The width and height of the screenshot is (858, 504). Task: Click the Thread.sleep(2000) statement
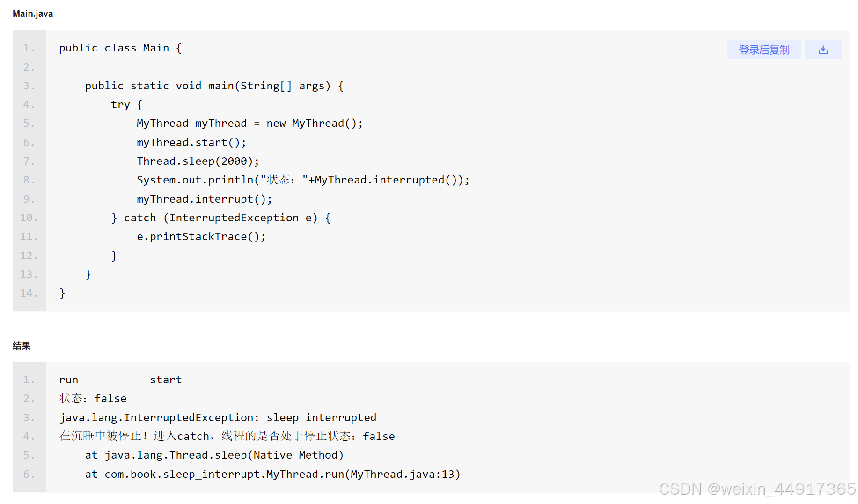pos(197,161)
